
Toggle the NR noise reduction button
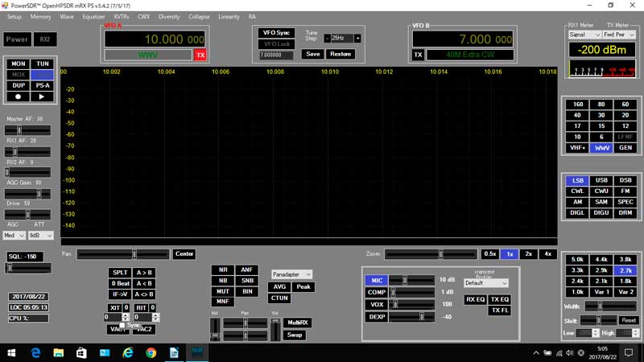223,270
